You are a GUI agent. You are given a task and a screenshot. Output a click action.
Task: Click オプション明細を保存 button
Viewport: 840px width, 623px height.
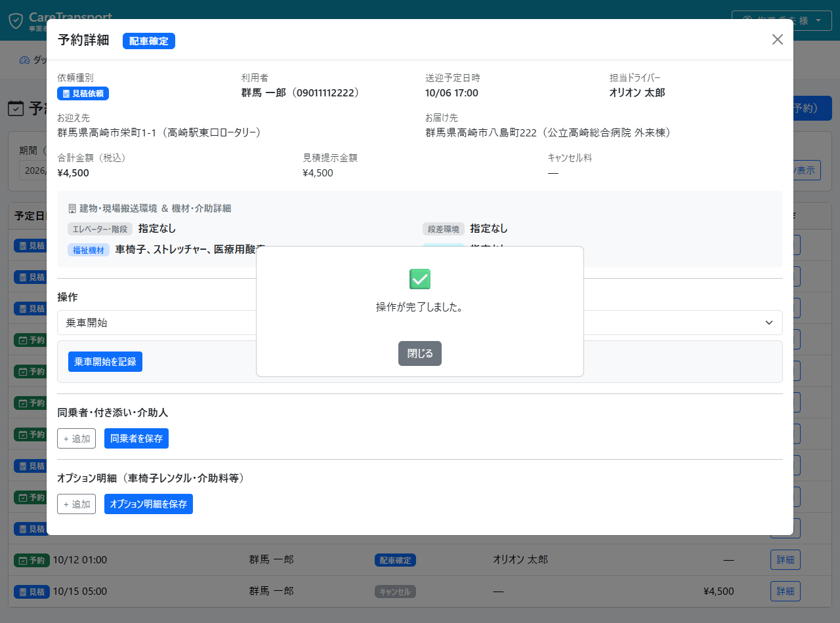pos(148,504)
